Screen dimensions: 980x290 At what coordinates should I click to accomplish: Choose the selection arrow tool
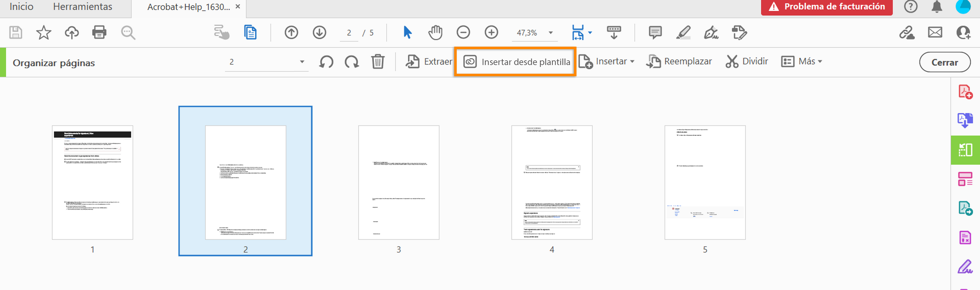click(x=408, y=33)
